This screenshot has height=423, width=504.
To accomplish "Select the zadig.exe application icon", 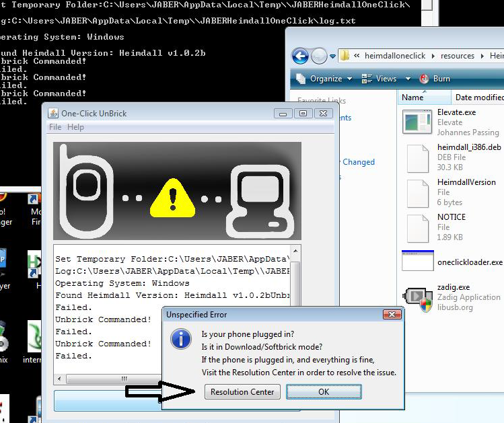I will (x=418, y=299).
